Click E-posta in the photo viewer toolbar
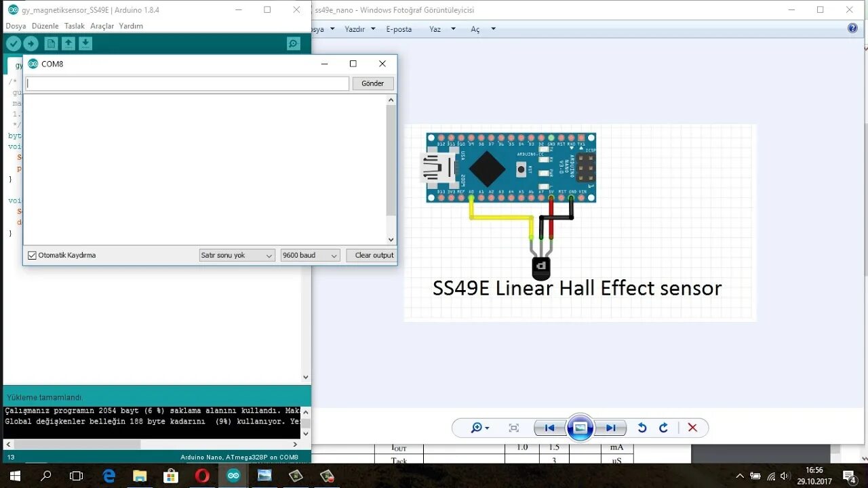This screenshot has width=868, height=488. pos(399,29)
